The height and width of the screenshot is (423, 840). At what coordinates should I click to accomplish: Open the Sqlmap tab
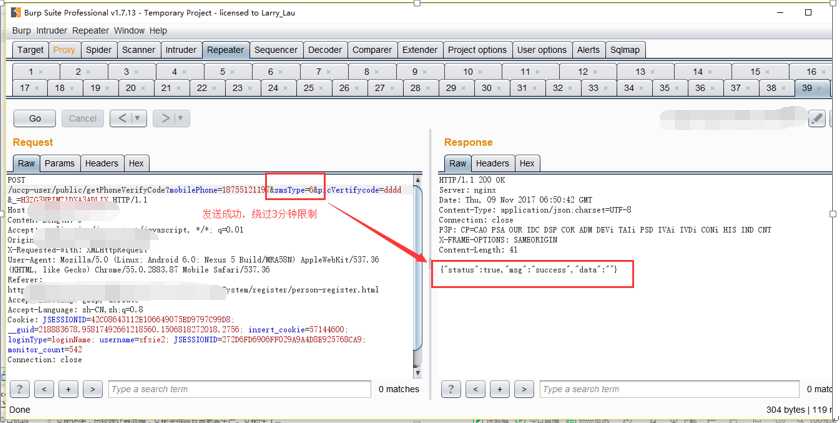(x=625, y=50)
